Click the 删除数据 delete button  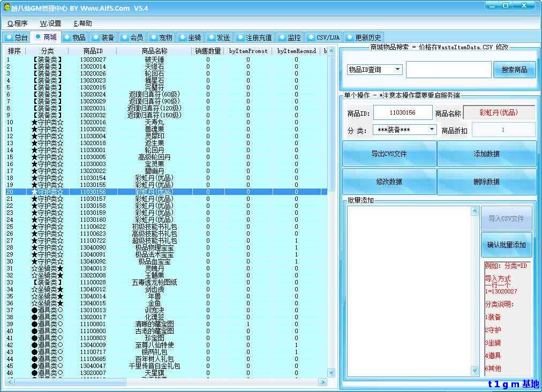click(x=486, y=182)
